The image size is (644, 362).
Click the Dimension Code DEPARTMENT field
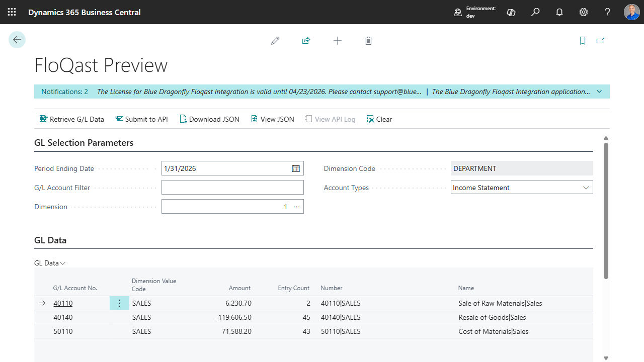click(x=522, y=168)
